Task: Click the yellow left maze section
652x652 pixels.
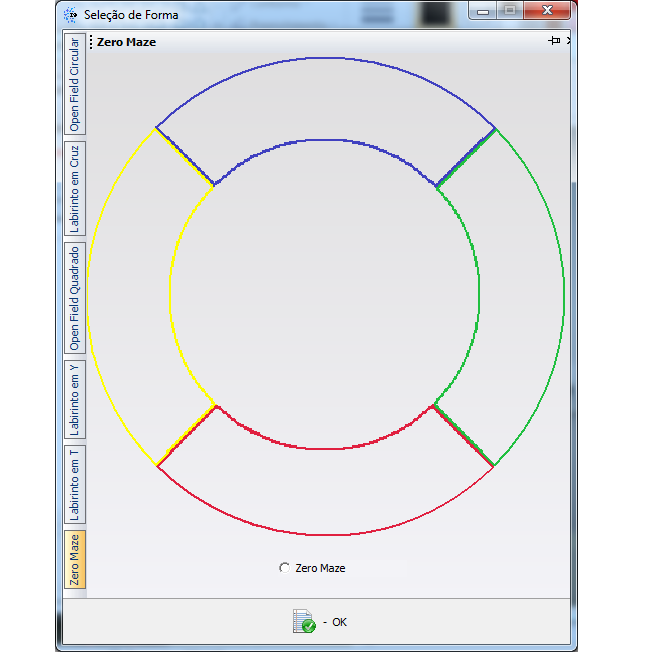Action: pos(129,295)
